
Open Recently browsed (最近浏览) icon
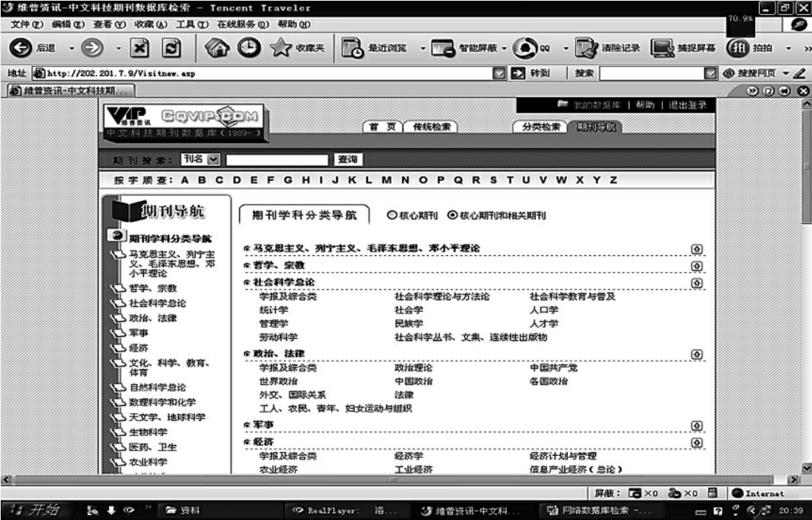coord(353,48)
